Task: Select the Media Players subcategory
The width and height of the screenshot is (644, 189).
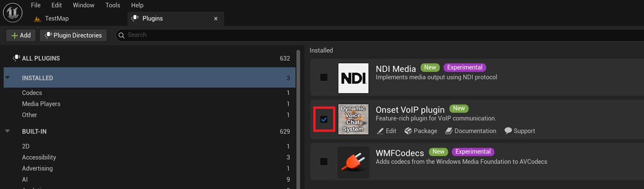Action: tap(149, 104)
